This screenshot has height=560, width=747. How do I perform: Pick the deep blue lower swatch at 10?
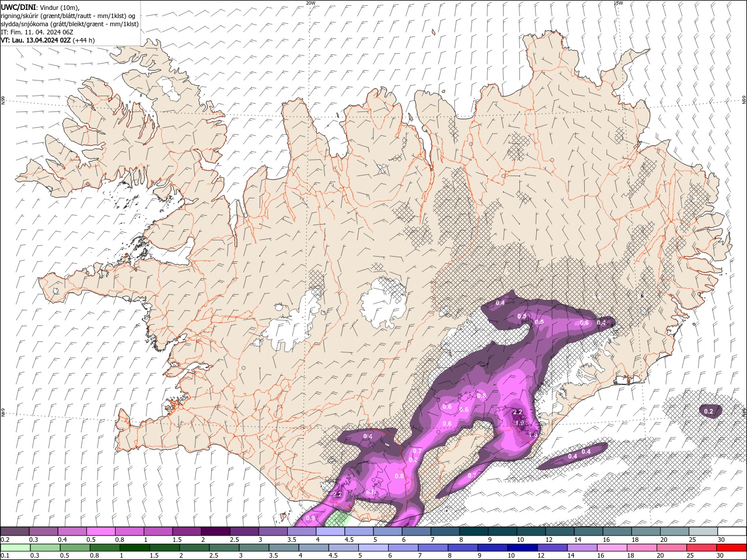coord(522,548)
